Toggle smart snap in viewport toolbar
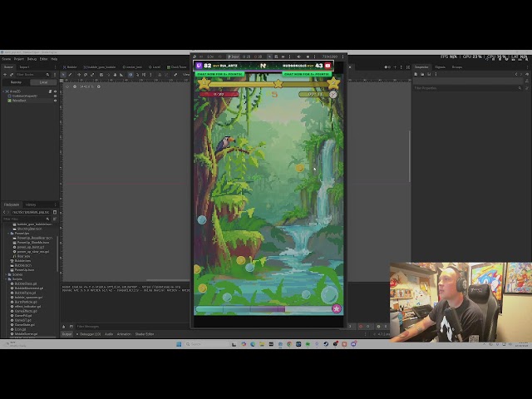Screen dimensions: 532x399 131,75
